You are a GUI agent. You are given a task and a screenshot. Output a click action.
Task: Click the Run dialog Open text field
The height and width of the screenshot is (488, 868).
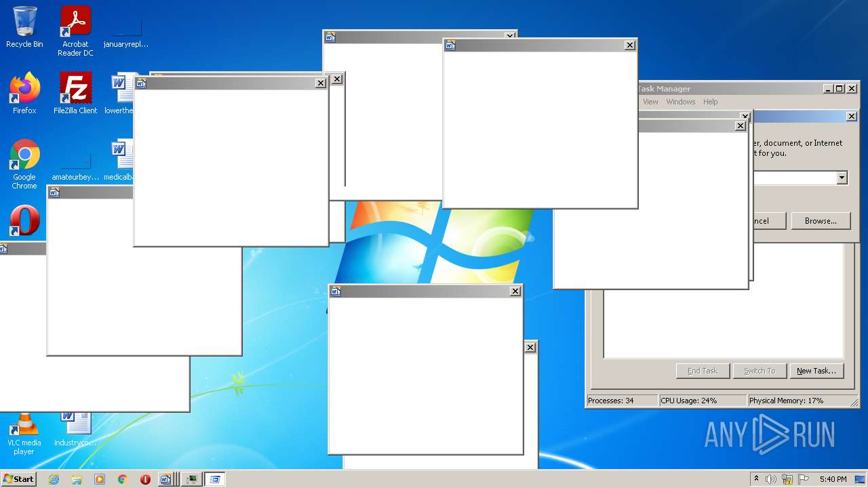tap(794, 178)
